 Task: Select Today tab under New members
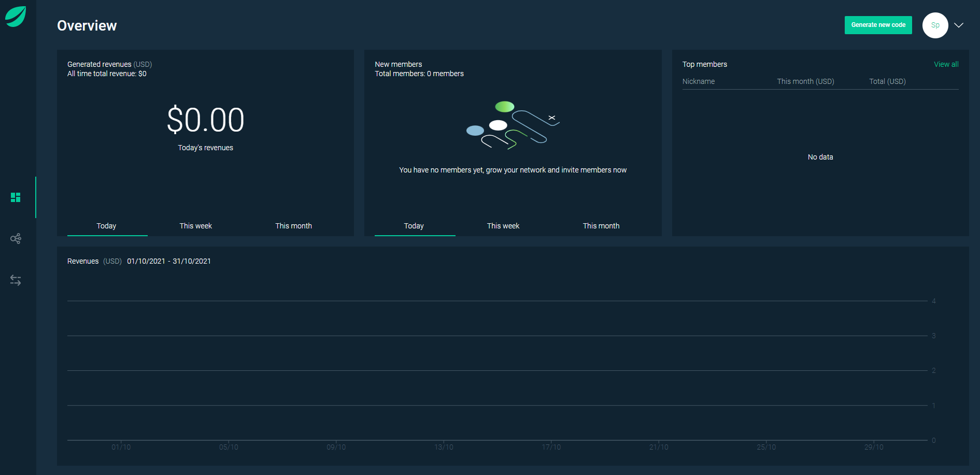414,226
